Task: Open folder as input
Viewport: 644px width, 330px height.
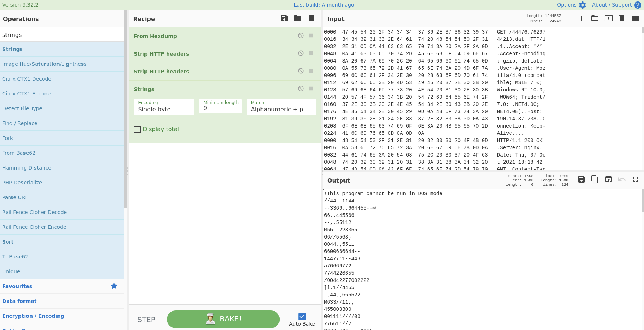Action: tap(595, 18)
